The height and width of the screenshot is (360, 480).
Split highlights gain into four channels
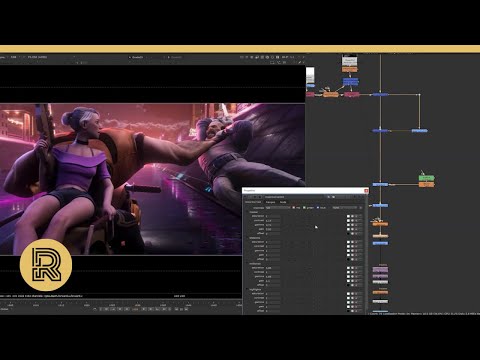click(356, 307)
